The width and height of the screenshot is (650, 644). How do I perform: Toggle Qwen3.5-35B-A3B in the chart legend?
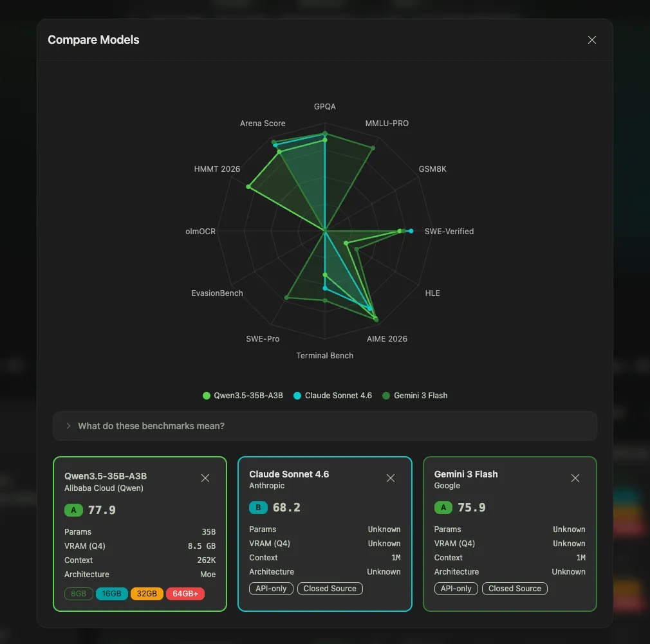pos(243,395)
